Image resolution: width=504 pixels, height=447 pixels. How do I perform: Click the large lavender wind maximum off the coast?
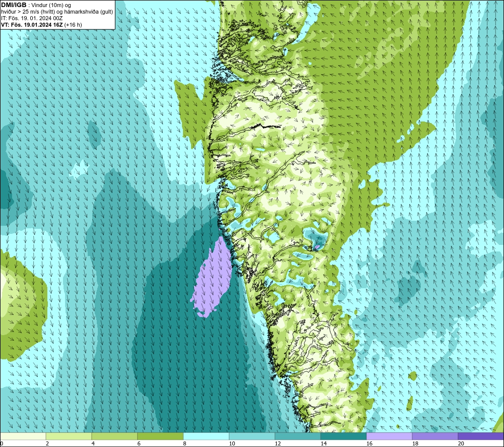tap(213, 278)
